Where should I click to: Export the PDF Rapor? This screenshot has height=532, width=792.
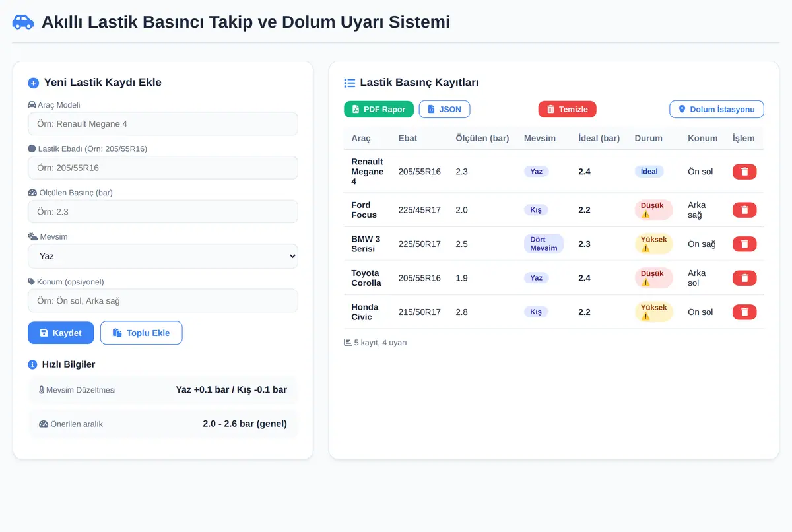[x=379, y=109]
